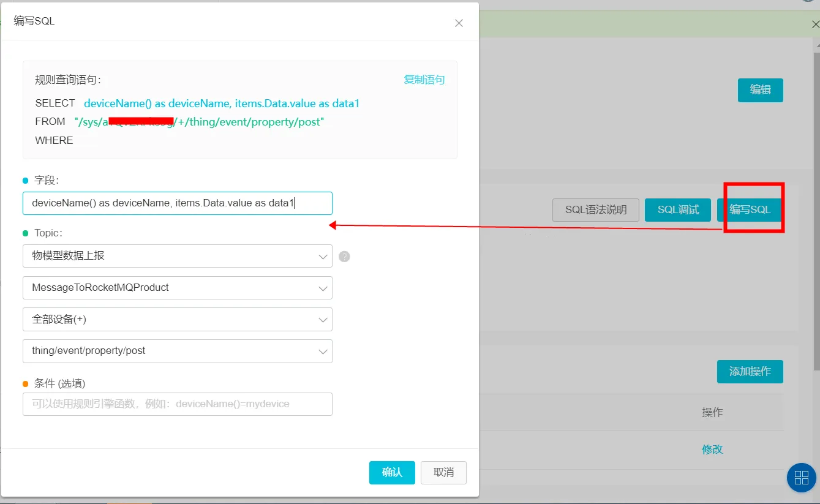Focus the 字段 input field
Image resolution: width=820 pixels, height=504 pixels.
pyautogui.click(x=178, y=203)
